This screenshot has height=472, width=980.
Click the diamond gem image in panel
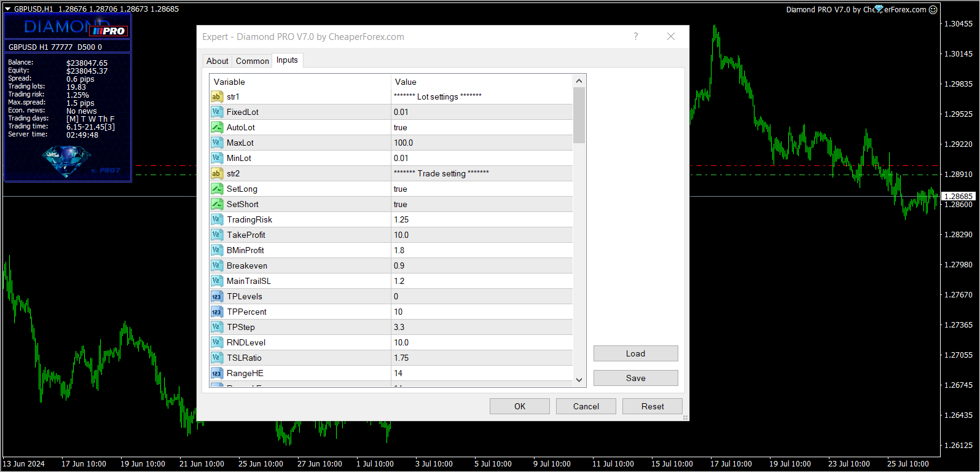(66, 161)
